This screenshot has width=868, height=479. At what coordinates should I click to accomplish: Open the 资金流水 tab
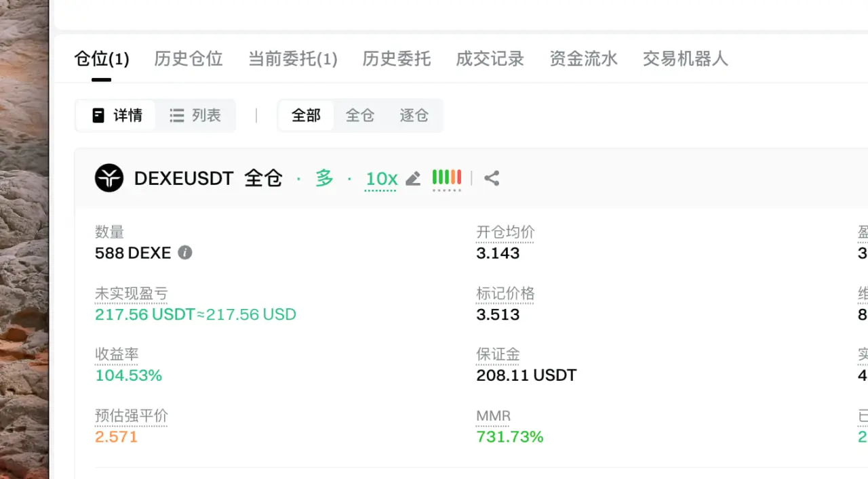pos(584,59)
